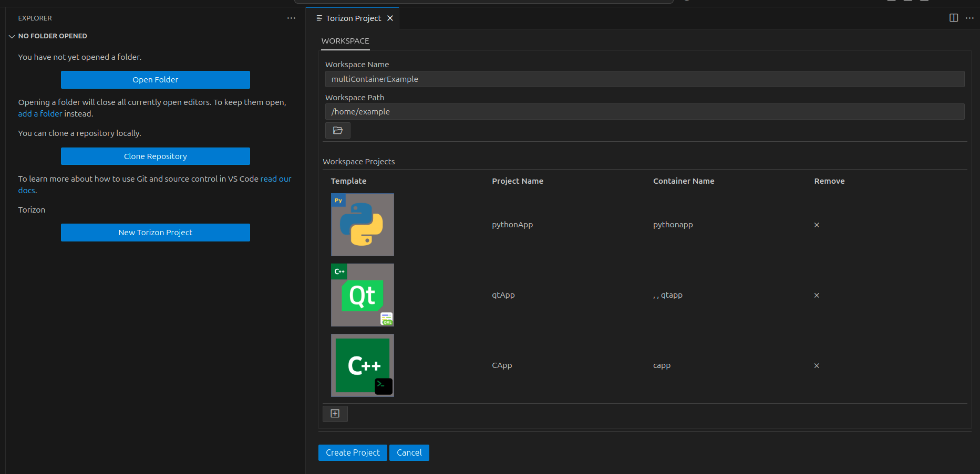The image size is (980, 474).
Task: Remove the qtApp project row
Action: tap(817, 296)
